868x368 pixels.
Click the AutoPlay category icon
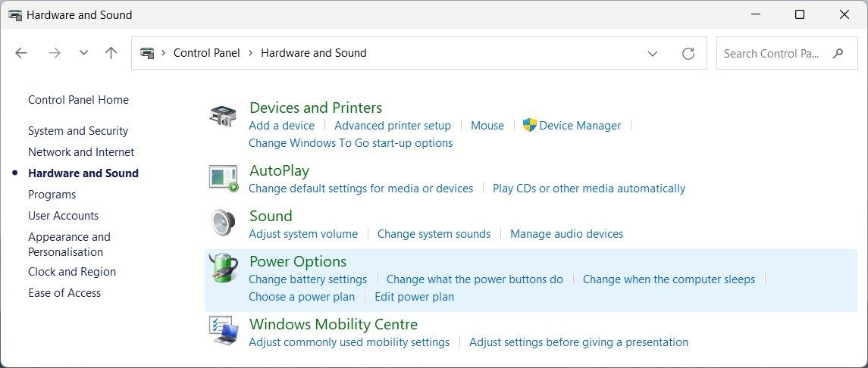[223, 178]
